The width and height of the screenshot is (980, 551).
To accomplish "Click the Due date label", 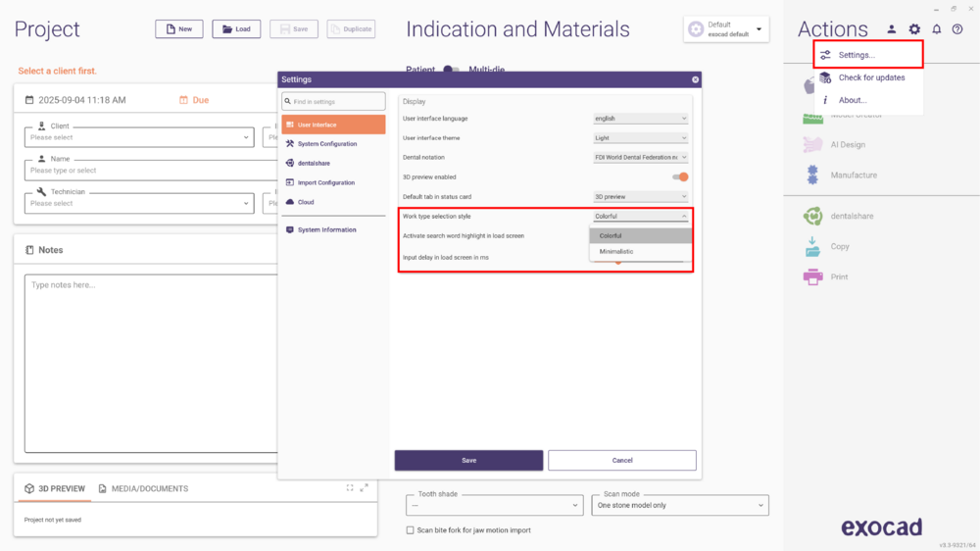I will click(x=201, y=100).
